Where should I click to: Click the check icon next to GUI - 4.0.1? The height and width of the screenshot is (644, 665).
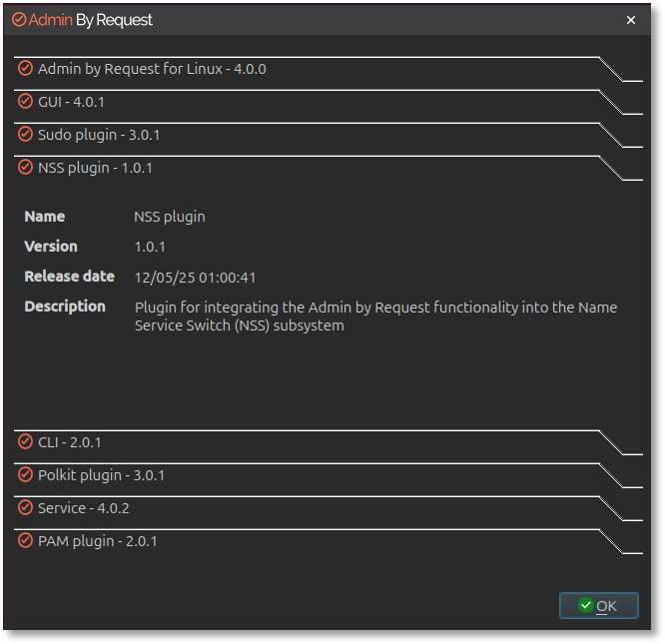coord(25,102)
